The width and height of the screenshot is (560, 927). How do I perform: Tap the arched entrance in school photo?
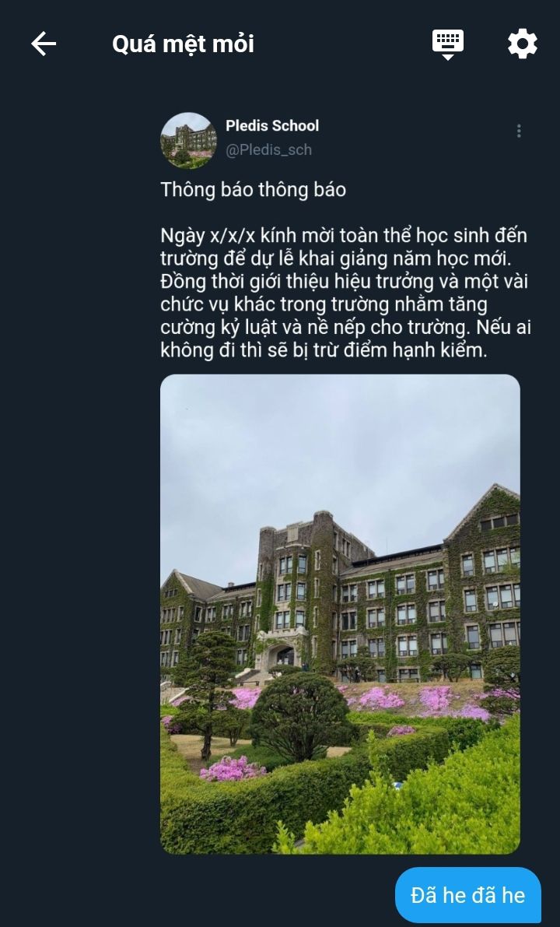(285, 655)
